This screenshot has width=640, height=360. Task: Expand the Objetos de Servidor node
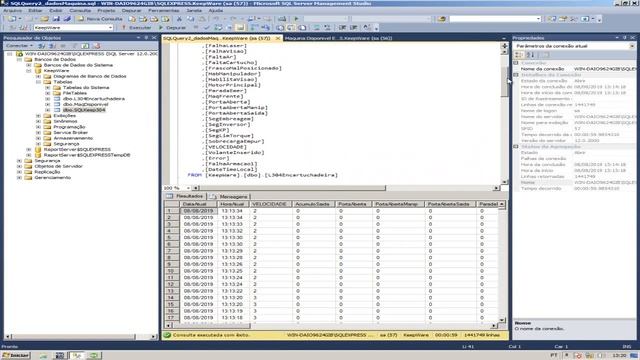19,167
